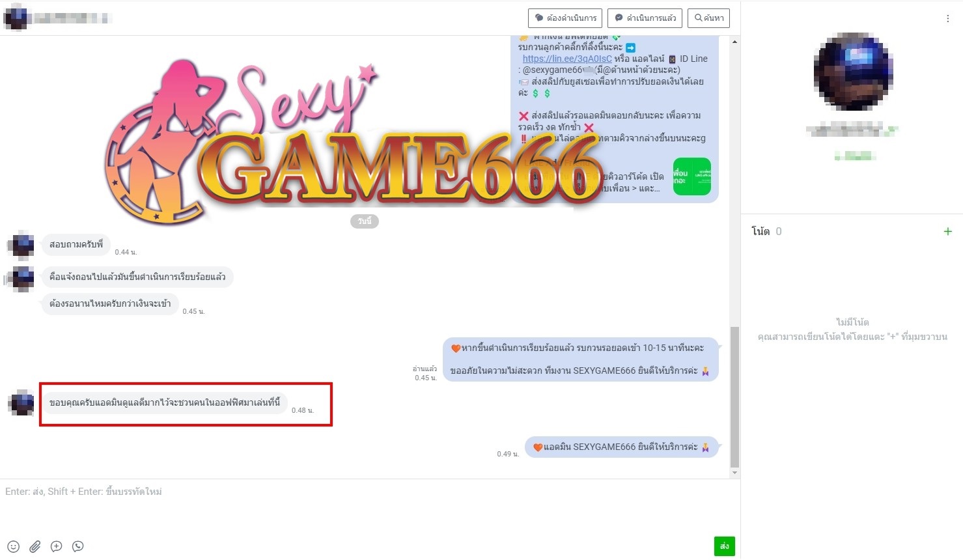Click the saved reply speech-bubble plus icon

click(57, 546)
